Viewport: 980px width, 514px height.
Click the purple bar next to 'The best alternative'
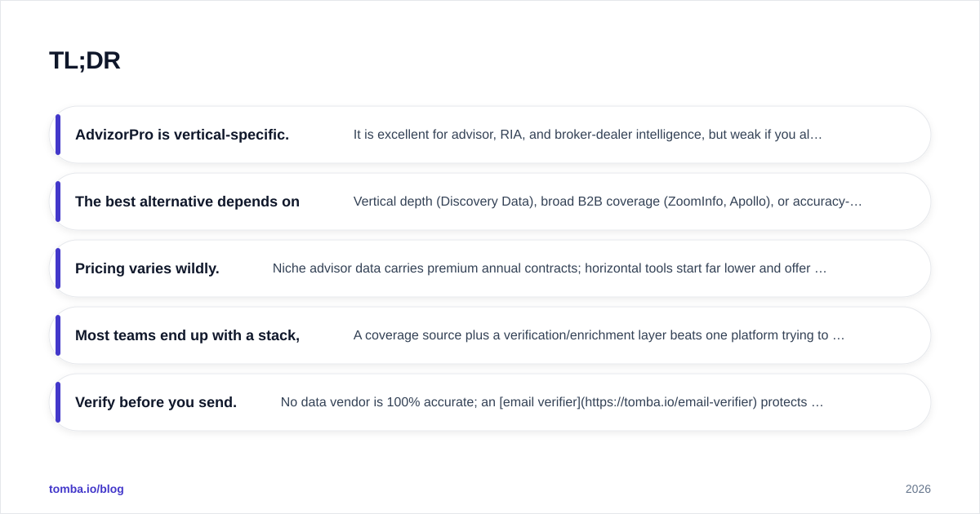click(x=58, y=202)
